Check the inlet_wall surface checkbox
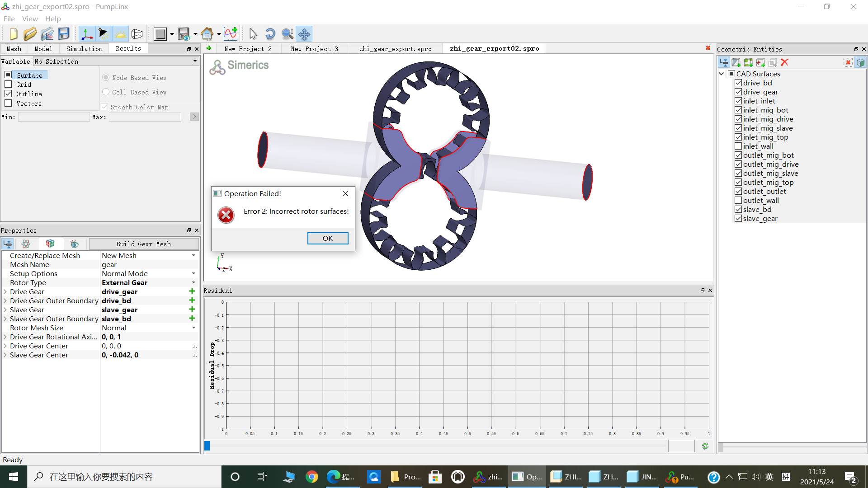868x488 pixels. 738,146
